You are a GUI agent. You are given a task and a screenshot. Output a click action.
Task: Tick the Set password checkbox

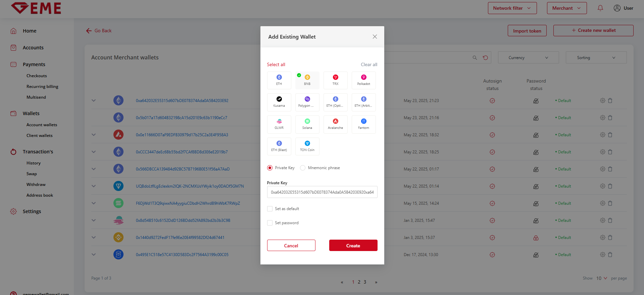(x=270, y=223)
